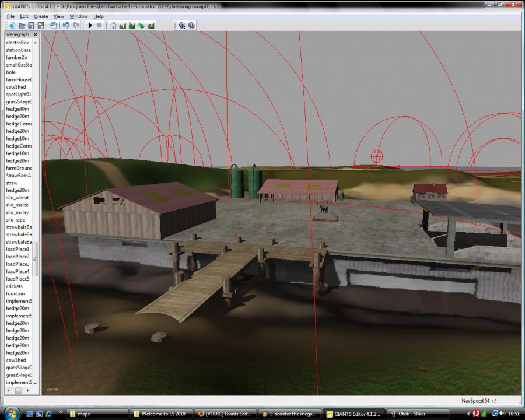
Task: Click the second checkered-sphere toolbar icon
Action: coord(191,26)
